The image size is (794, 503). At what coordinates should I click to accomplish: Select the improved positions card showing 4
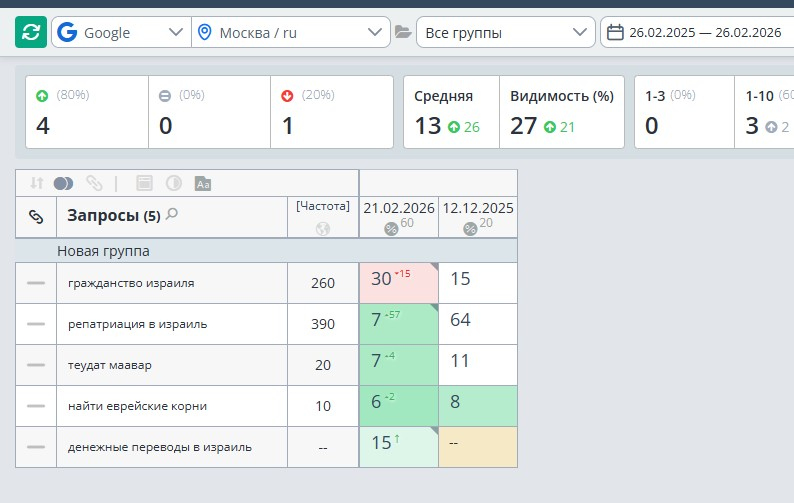87,112
